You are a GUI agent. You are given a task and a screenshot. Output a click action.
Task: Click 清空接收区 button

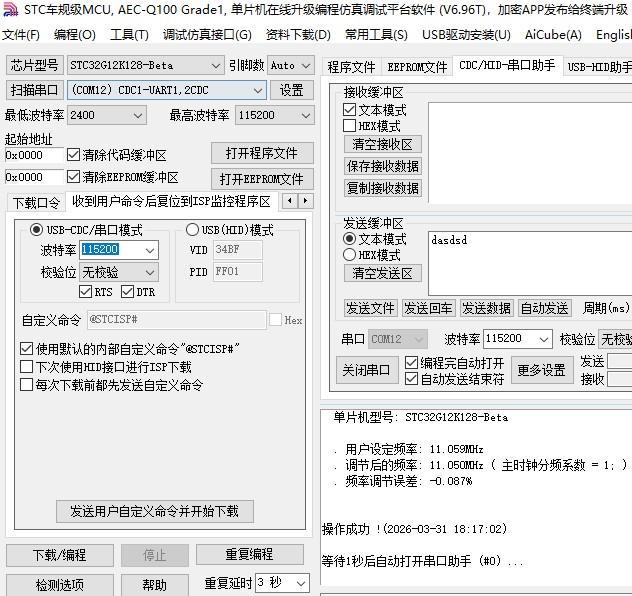383,144
